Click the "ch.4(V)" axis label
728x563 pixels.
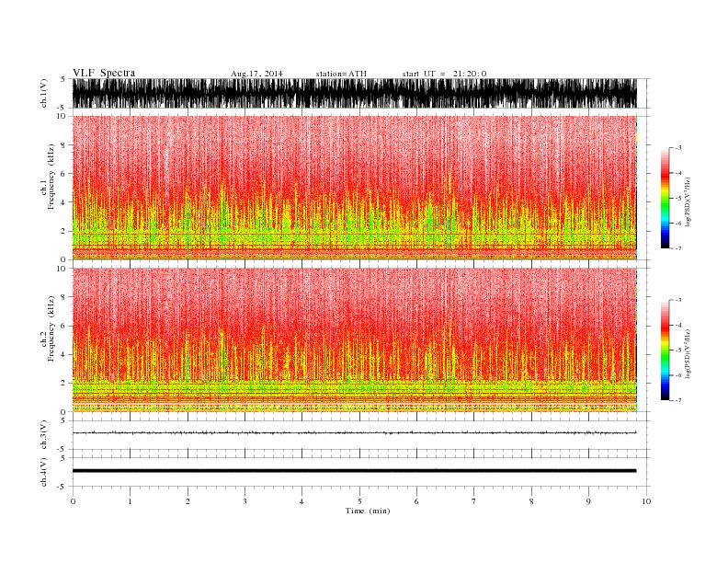44,472
